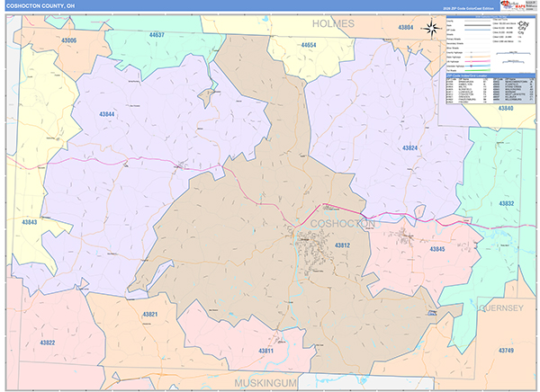
Task: Select ZIP code label 43006
Action: click(x=69, y=40)
